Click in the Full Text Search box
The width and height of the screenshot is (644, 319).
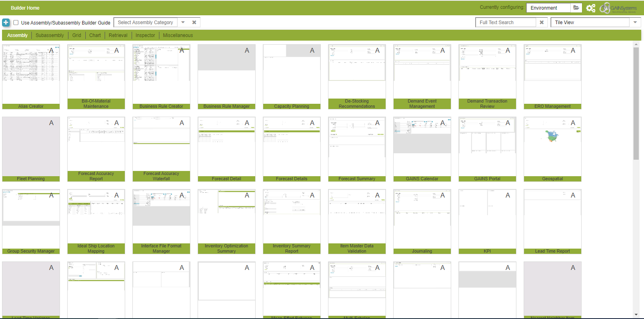point(506,23)
